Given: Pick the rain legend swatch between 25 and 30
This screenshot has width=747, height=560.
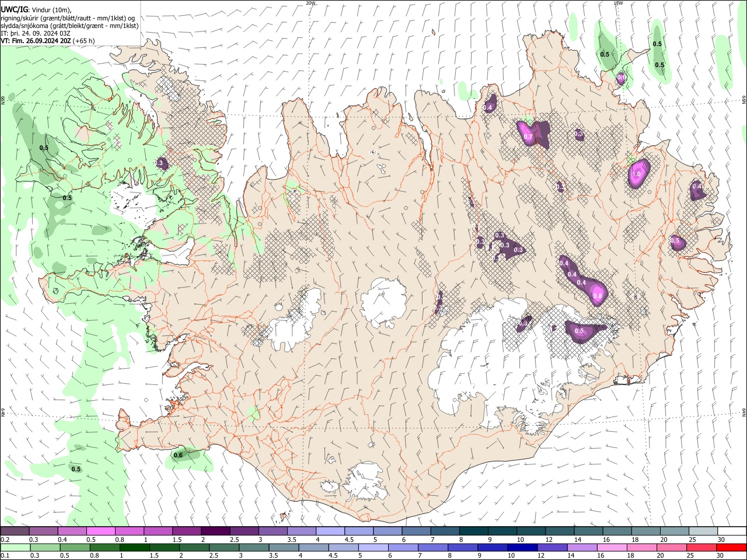Looking at the screenshot, I should 701,547.
